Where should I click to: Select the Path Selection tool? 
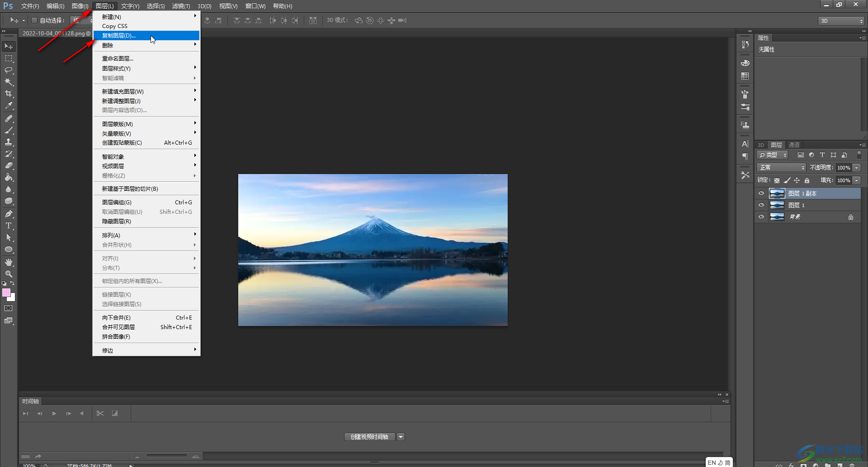[x=9, y=237]
